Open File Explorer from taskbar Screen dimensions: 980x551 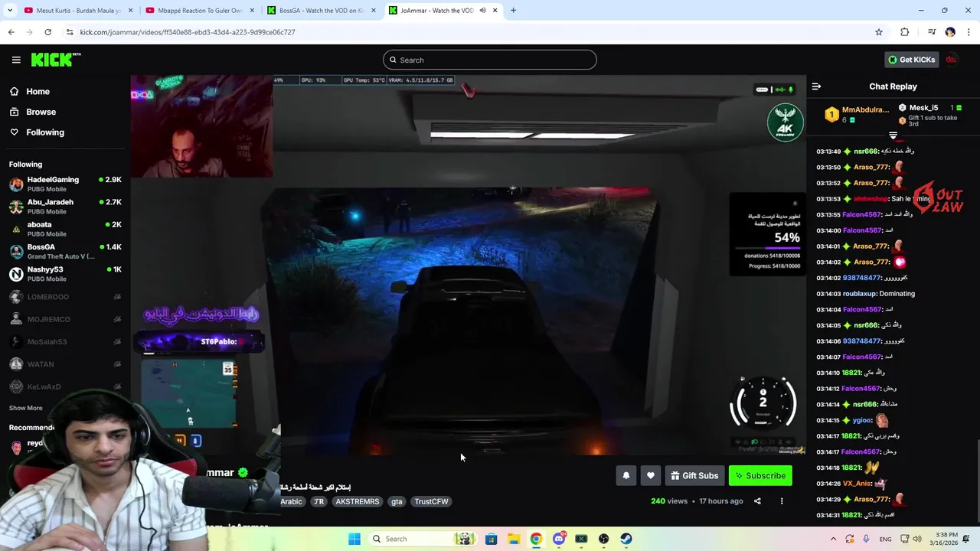click(x=514, y=539)
